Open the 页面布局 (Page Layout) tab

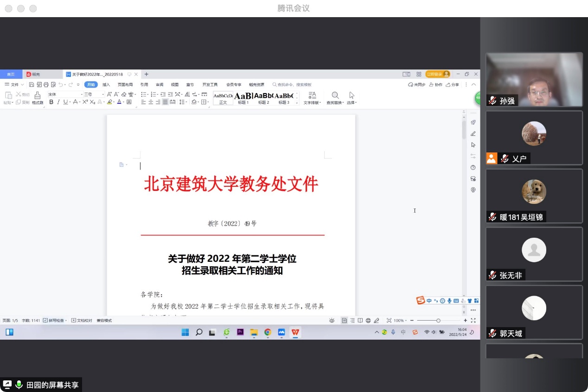coord(125,85)
